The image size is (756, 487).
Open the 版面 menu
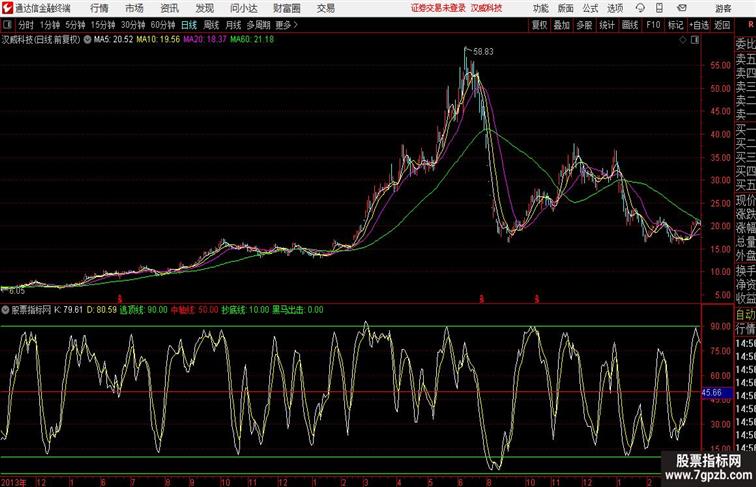tap(565, 8)
